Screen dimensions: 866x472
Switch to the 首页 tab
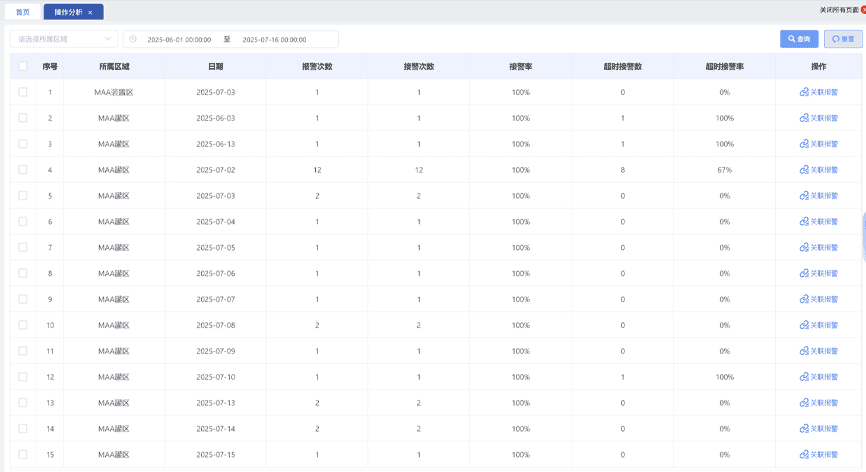pyautogui.click(x=22, y=12)
